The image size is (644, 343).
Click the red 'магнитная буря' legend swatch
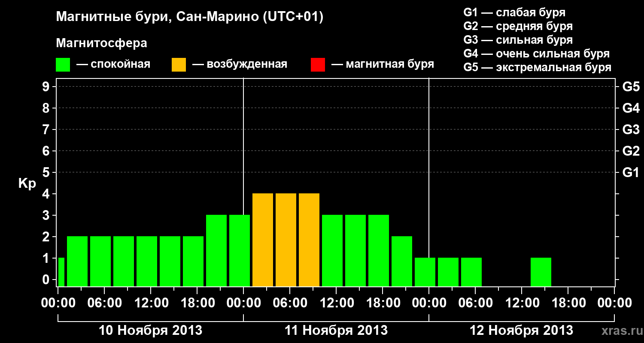point(318,65)
